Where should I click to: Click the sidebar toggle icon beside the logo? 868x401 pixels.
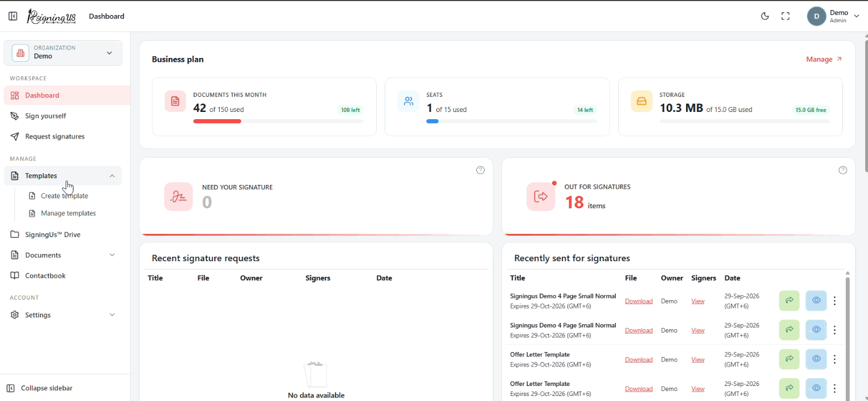(x=13, y=16)
